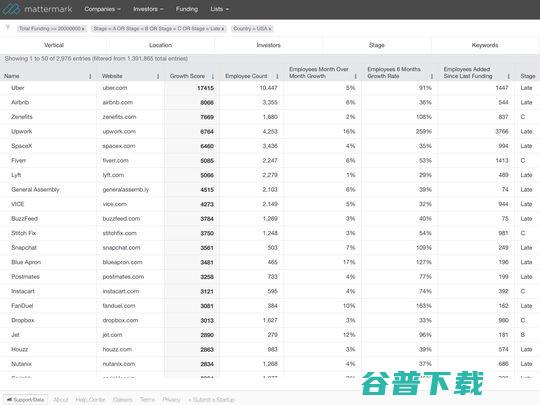The height and width of the screenshot is (405, 540).
Task: Sort by Website column arrow icon
Action: tap(158, 76)
